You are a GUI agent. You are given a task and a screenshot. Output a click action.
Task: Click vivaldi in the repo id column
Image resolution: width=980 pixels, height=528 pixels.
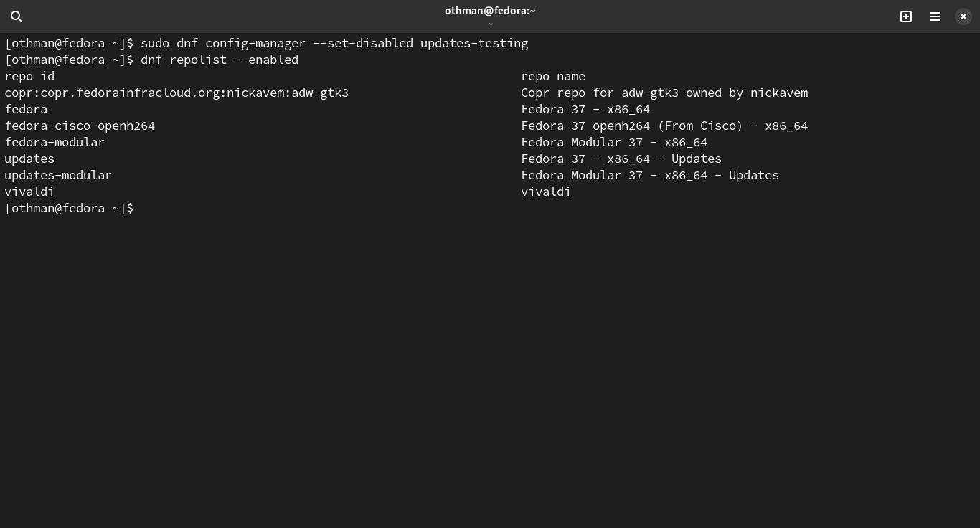point(29,192)
